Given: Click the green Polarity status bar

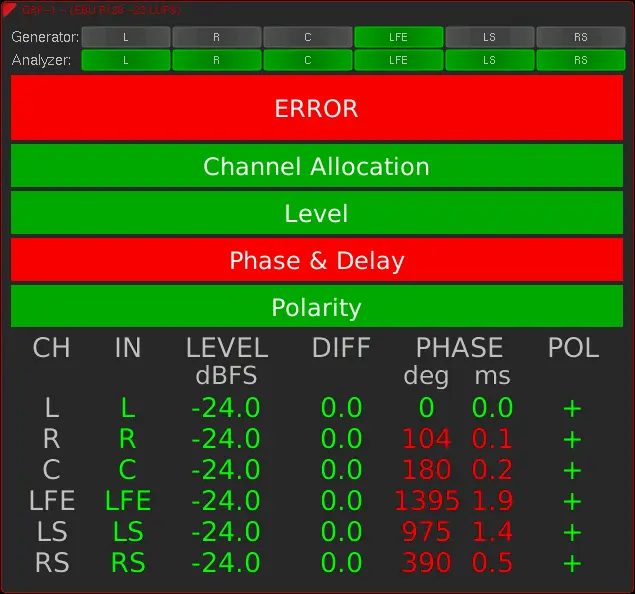Looking at the screenshot, I should [x=317, y=306].
